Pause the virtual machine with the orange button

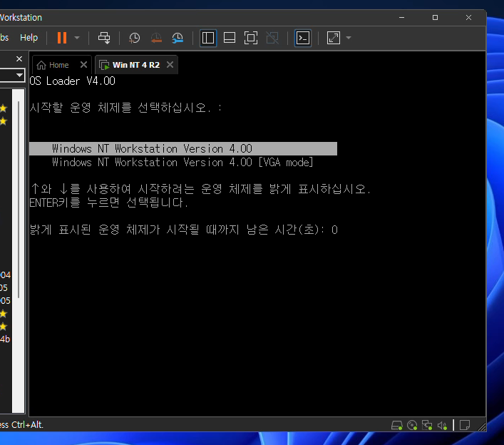[62, 38]
